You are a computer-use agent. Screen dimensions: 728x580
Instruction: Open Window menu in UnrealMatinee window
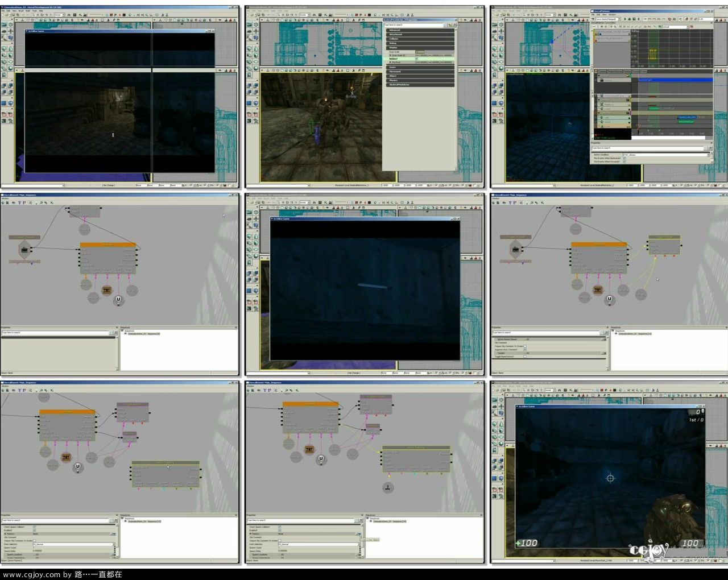pos(612,15)
